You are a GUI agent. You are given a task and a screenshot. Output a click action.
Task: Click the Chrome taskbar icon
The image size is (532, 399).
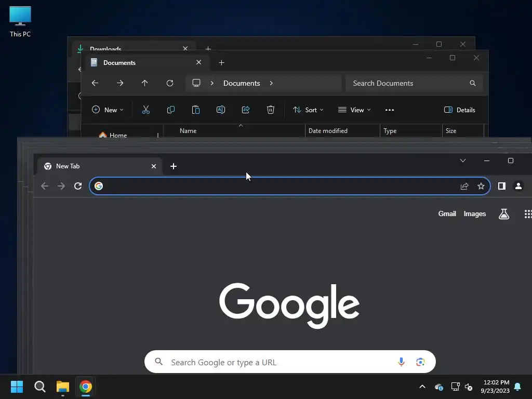86,387
